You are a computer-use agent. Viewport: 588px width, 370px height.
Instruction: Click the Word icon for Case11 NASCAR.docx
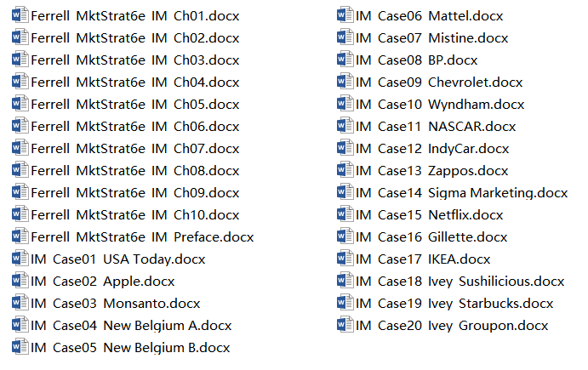345,127
